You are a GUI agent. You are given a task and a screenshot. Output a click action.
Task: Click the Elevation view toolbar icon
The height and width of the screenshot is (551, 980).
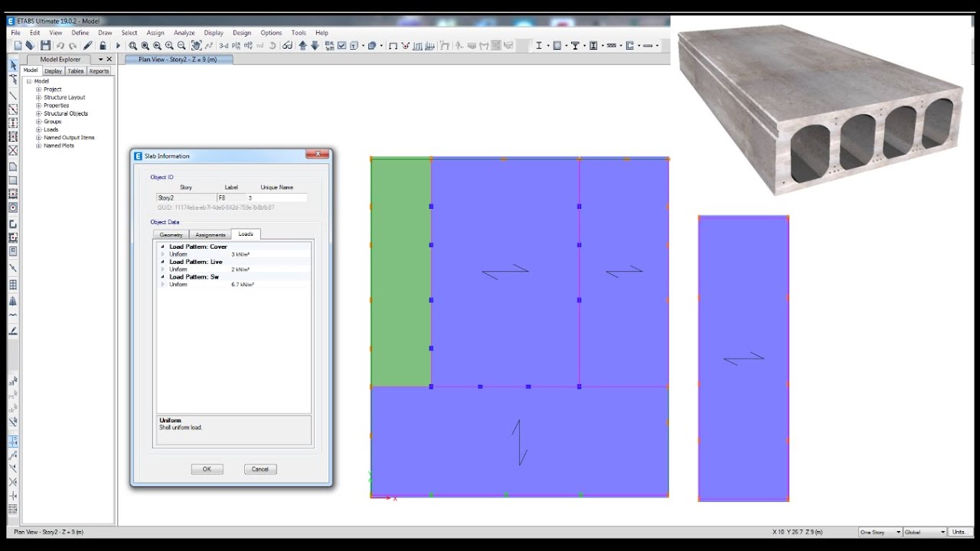(x=249, y=46)
